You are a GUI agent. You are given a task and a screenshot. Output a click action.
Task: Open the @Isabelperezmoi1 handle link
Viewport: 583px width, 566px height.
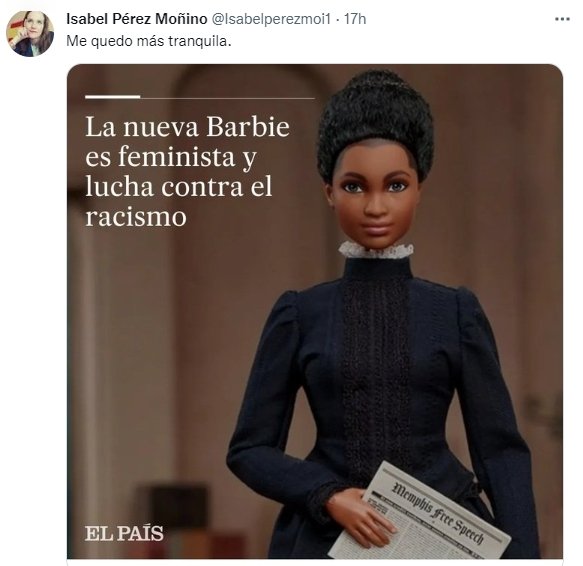pyautogui.click(x=271, y=19)
